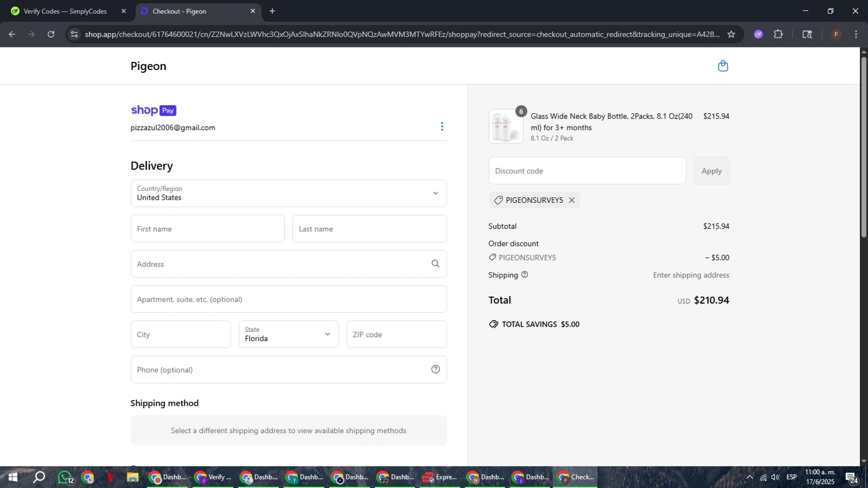Open the Shop Pay account options menu
Image resolution: width=868 pixels, height=488 pixels.
442,127
